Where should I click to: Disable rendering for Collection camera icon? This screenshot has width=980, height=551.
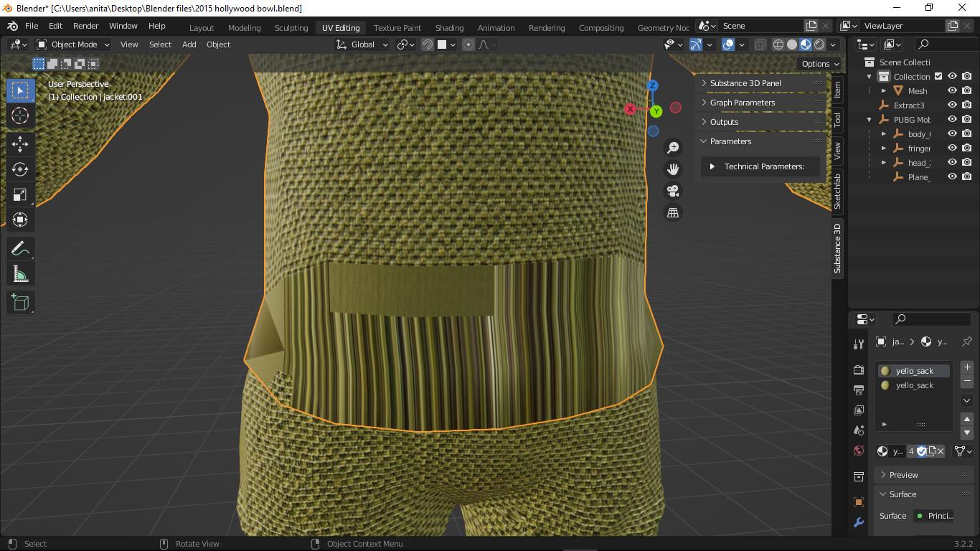coord(967,77)
